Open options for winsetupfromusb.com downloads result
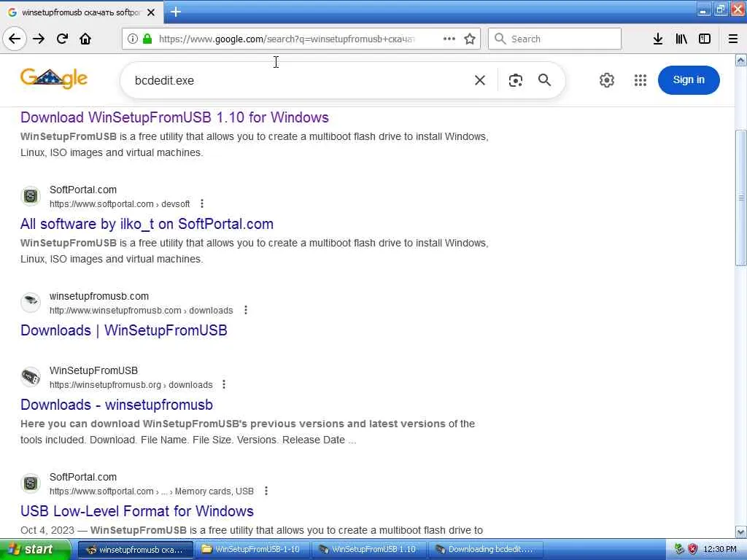Screen dimensions: 747x560 (246, 310)
